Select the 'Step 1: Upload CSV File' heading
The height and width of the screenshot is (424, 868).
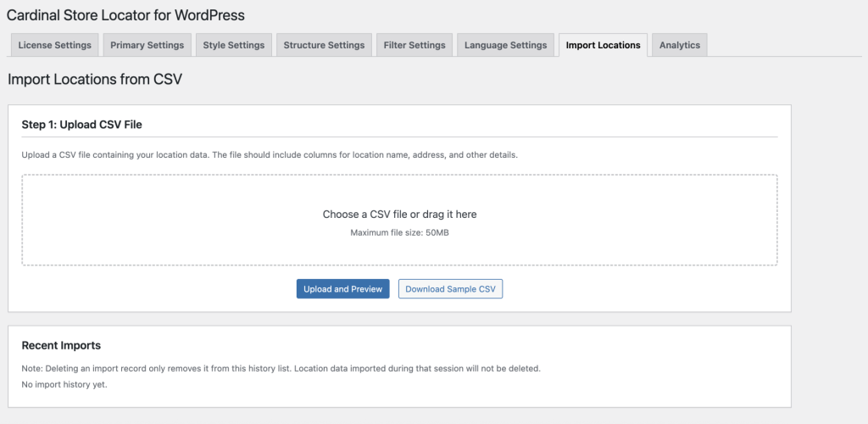point(82,126)
